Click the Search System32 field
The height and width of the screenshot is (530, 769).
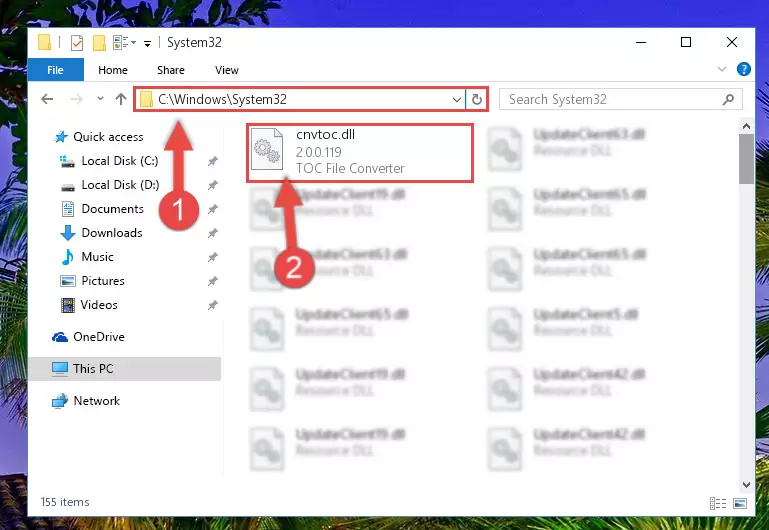pyautogui.click(x=620, y=100)
